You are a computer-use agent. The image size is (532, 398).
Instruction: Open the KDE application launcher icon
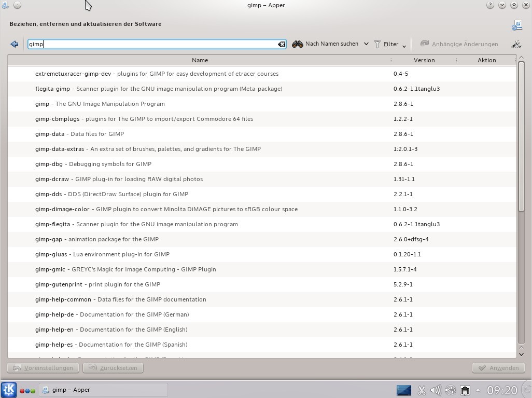pyautogui.click(x=9, y=390)
